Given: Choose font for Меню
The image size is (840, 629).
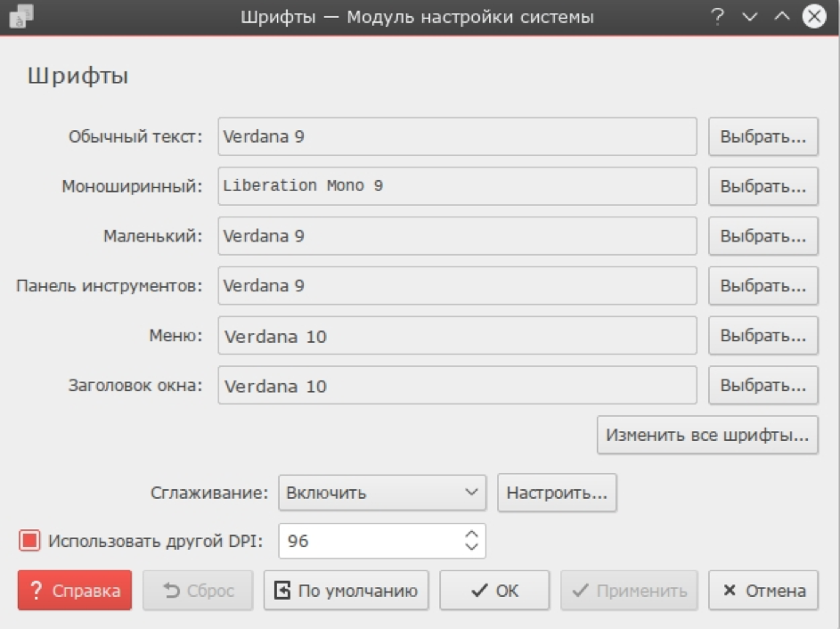Looking at the screenshot, I should click(x=763, y=336).
